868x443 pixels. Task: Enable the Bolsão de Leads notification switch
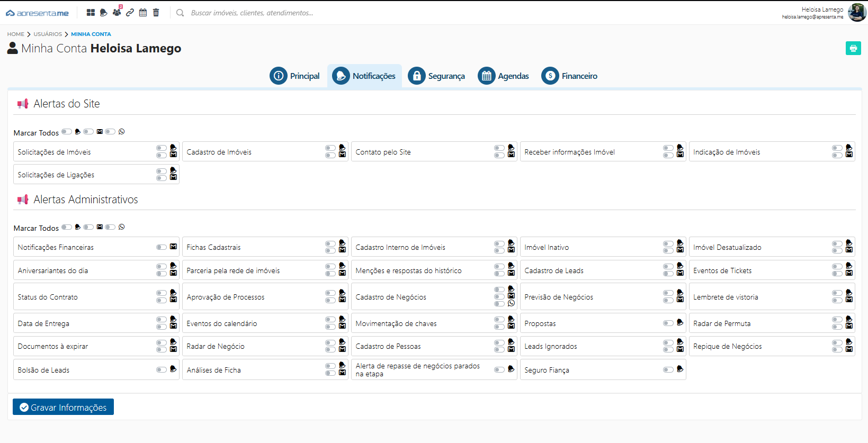pyautogui.click(x=162, y=369)
